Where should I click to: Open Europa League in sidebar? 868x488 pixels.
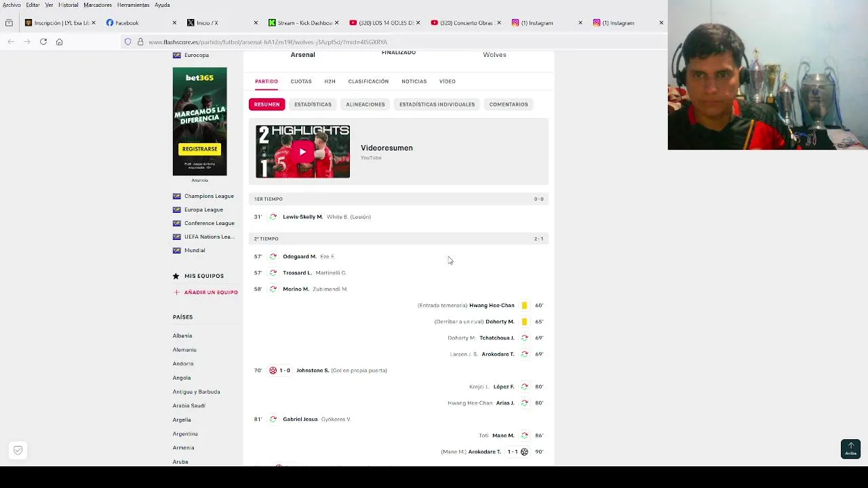pos(203,209)
